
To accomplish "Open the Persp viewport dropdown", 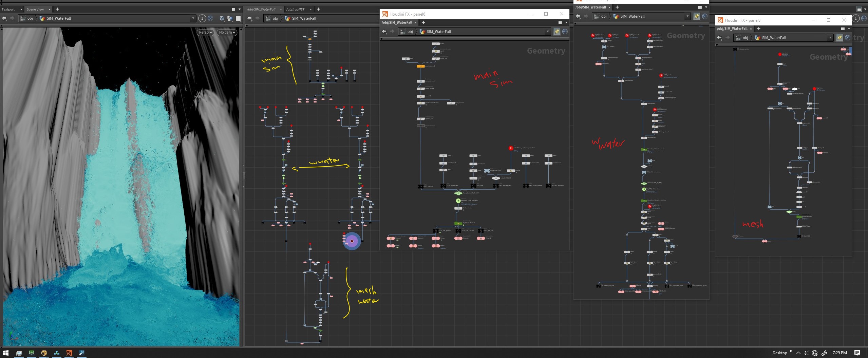I will click(x=205, y=32).
